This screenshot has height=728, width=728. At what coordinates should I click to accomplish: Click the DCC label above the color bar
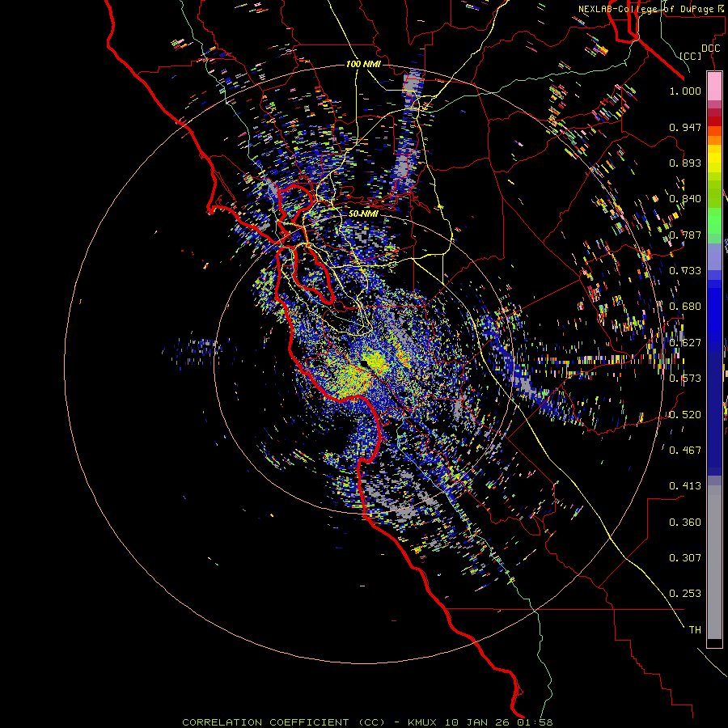click(710, 49)
